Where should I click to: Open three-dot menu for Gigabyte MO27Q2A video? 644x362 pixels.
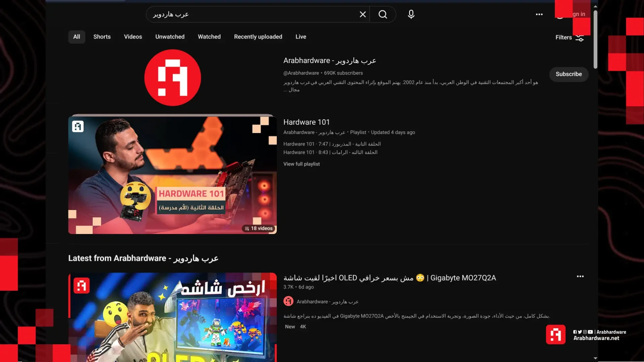click(580, 277)
